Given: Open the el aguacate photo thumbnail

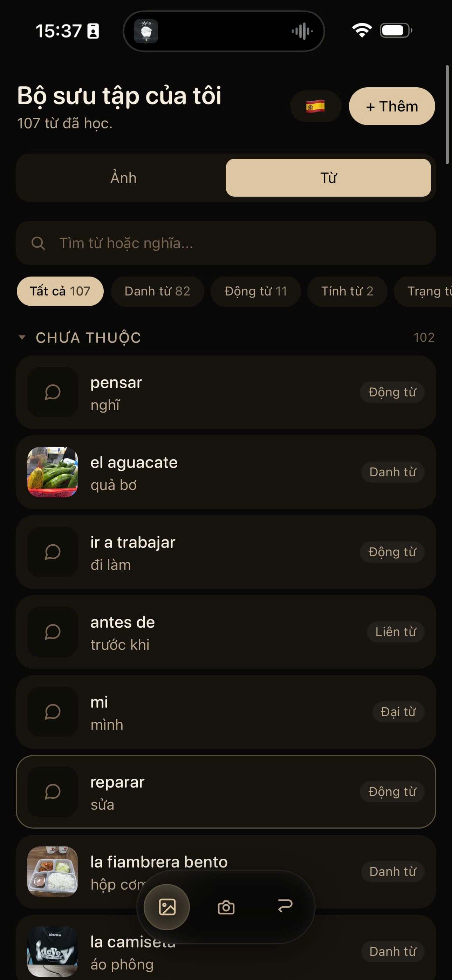Looking at the screenshot, I should [53, 472].
